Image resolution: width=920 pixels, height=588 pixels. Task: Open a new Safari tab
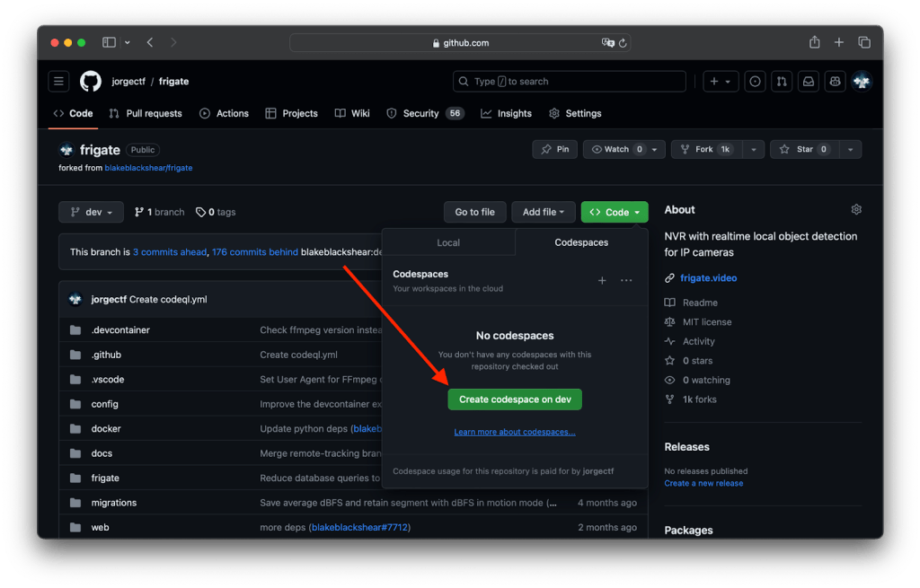pos(839,42)
